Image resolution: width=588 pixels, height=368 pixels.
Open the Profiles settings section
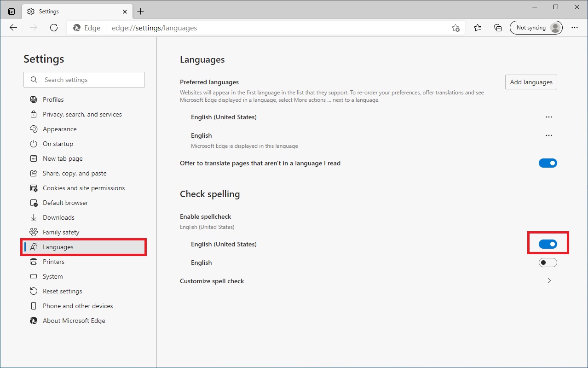coord(53,99)
